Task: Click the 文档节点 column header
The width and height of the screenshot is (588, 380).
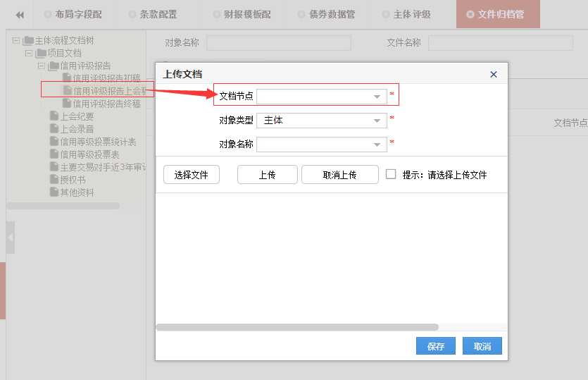Action: (570, 123)
